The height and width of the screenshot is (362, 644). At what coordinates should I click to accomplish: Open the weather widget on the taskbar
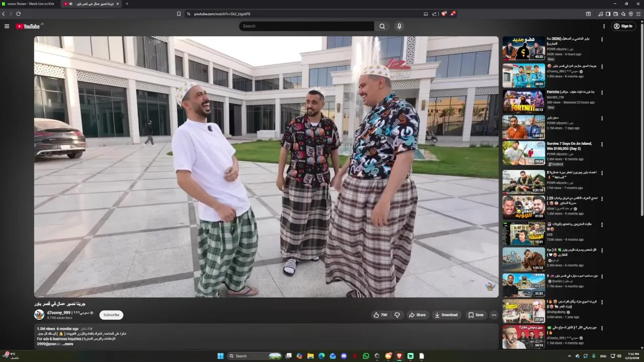pos(11,356)
